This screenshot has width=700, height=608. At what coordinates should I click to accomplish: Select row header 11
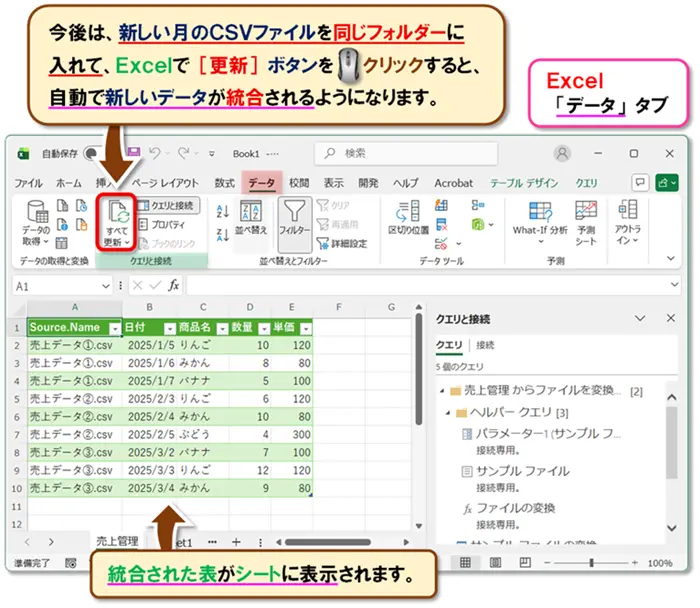(x=17, y=507)
